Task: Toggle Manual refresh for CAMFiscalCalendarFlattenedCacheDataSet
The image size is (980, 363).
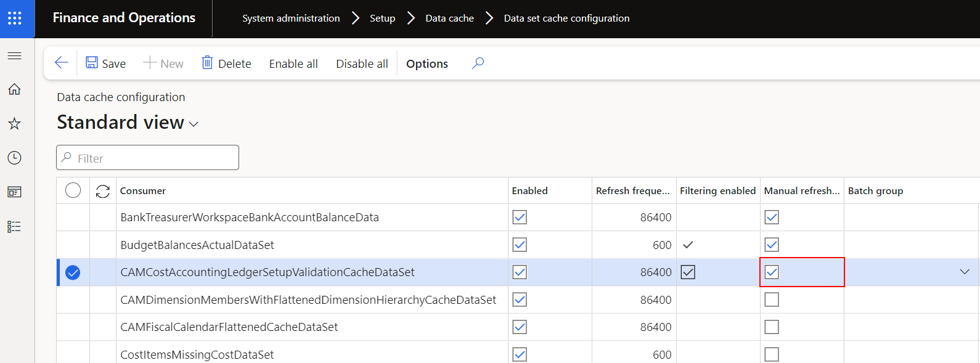Action: click(x=772, y=327)
